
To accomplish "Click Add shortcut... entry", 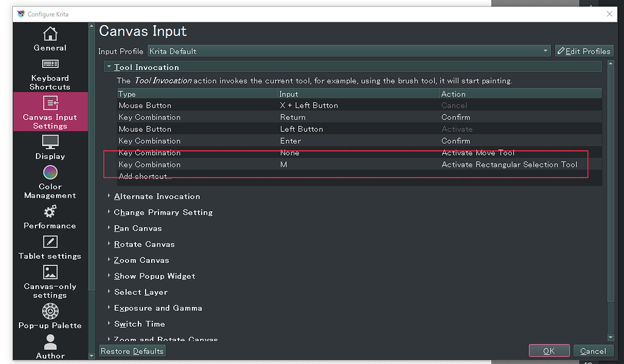I will coord(145,176).
